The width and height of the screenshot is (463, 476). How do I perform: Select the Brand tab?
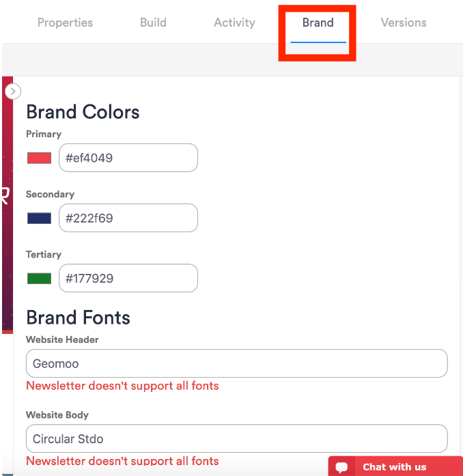coord(318,23)
